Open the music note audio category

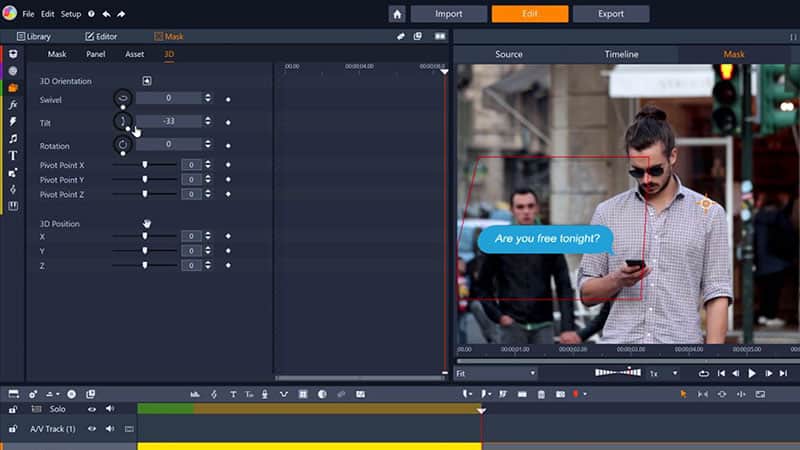click(13, 138)
